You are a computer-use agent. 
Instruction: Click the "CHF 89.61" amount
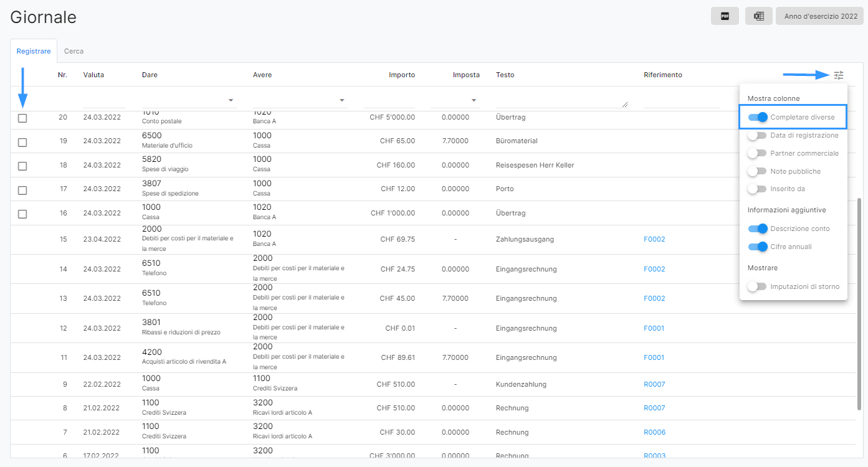[398, 357]
